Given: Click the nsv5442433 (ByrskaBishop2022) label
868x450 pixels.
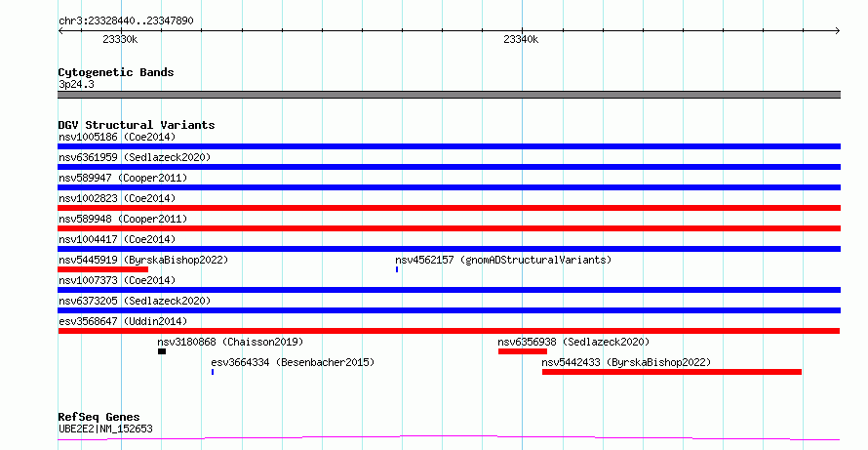Looking at the screenshot, I should point(626,362).
